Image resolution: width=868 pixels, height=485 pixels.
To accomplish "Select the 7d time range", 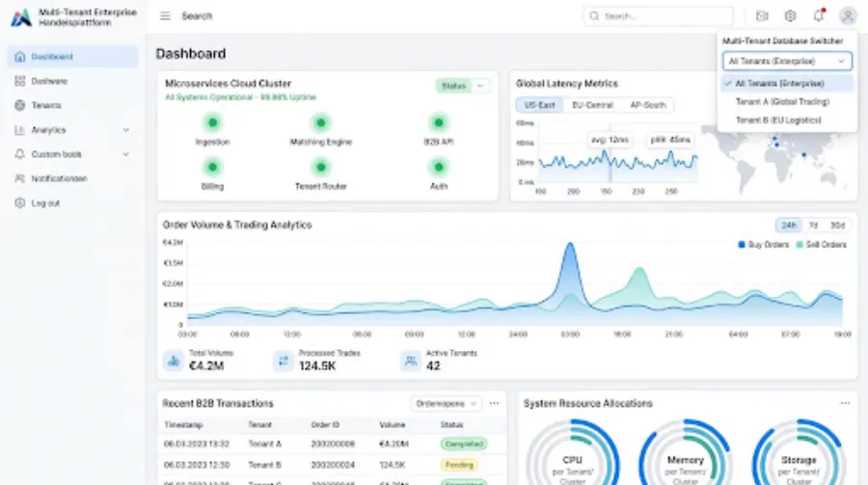I will pyautogui.click(x=813, y=226).
